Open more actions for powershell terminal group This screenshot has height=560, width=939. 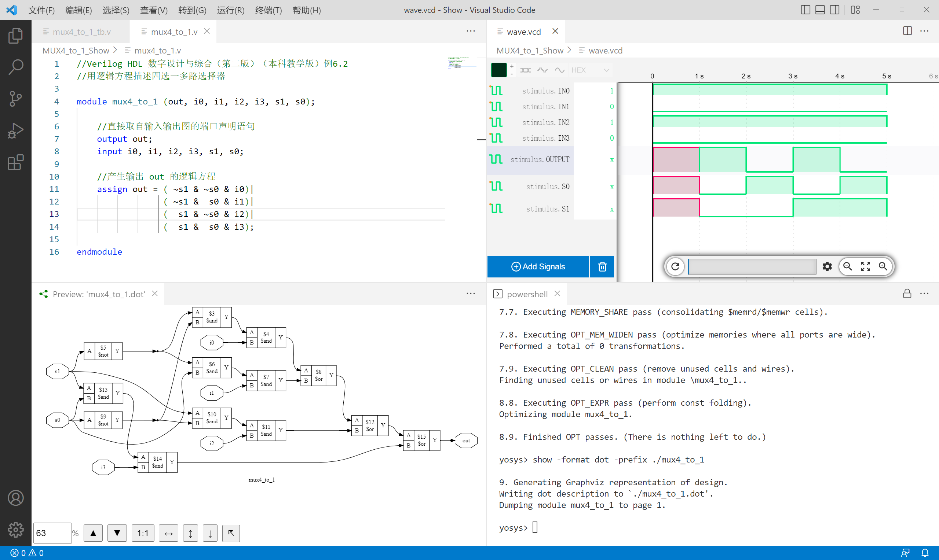pos(924,294)
